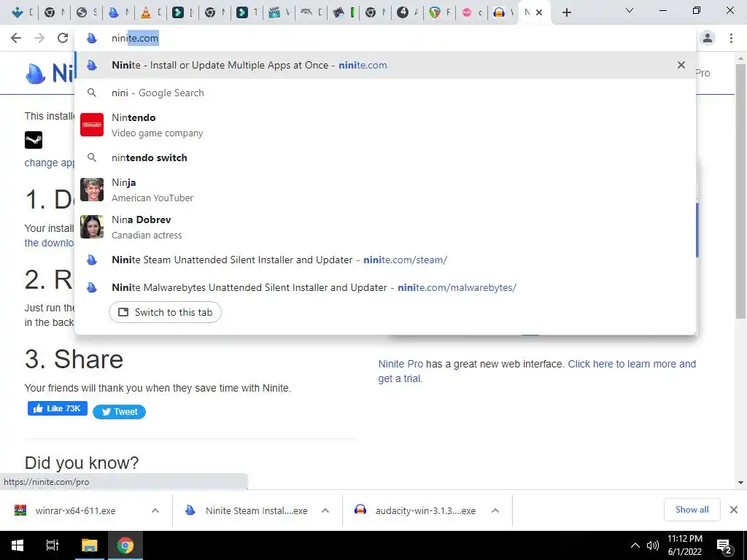The image size is (747, 560).
Task: Click the Steam app icon on the page
Action: coord(34,140)
